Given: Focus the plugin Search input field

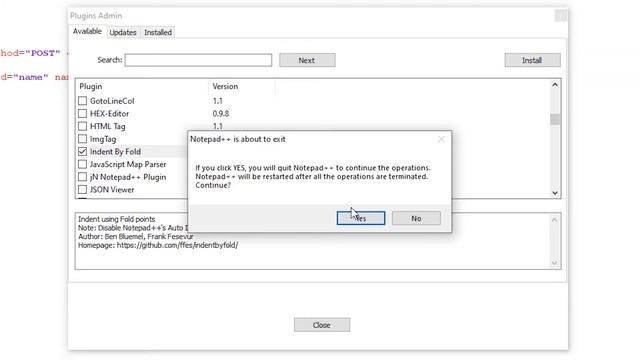Looking at the screenshot, I should [198, 60].
